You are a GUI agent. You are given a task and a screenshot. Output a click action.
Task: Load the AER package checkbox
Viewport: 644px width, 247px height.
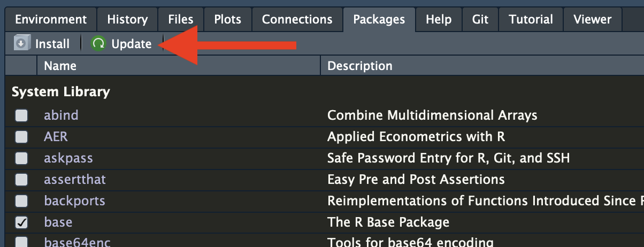click(21, 137)
